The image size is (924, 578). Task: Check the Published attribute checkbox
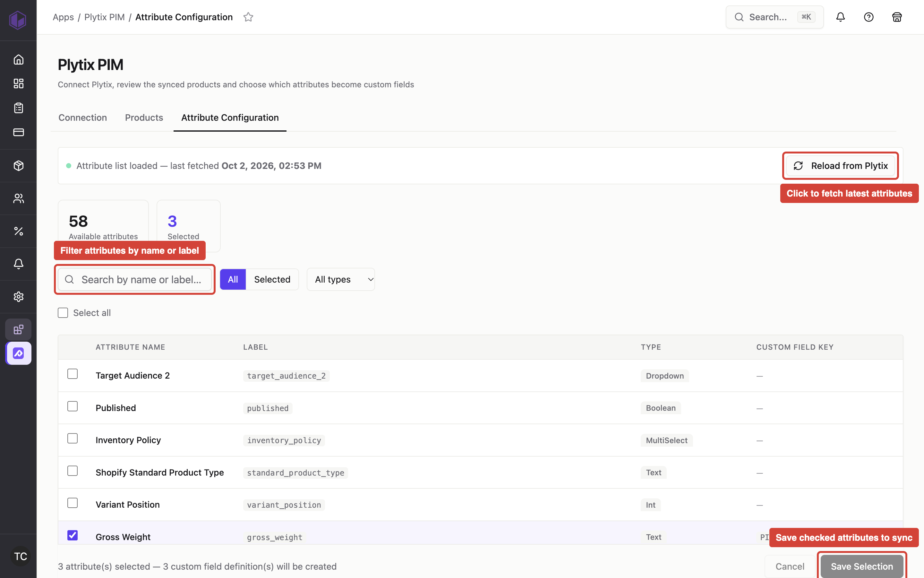pyautogui.click(x=73, y=406)
